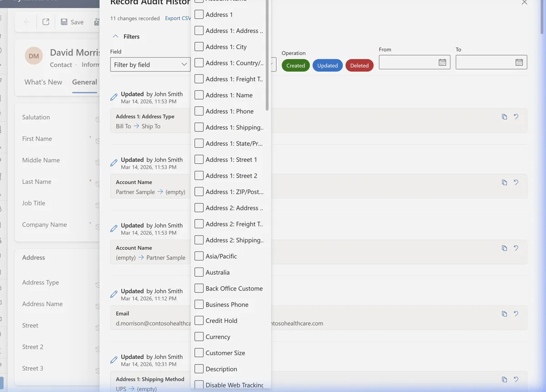Viewport: 546px width, 392px height.
Task: Check the Address 1: City checkbox
Action: (x=199, y=46)
